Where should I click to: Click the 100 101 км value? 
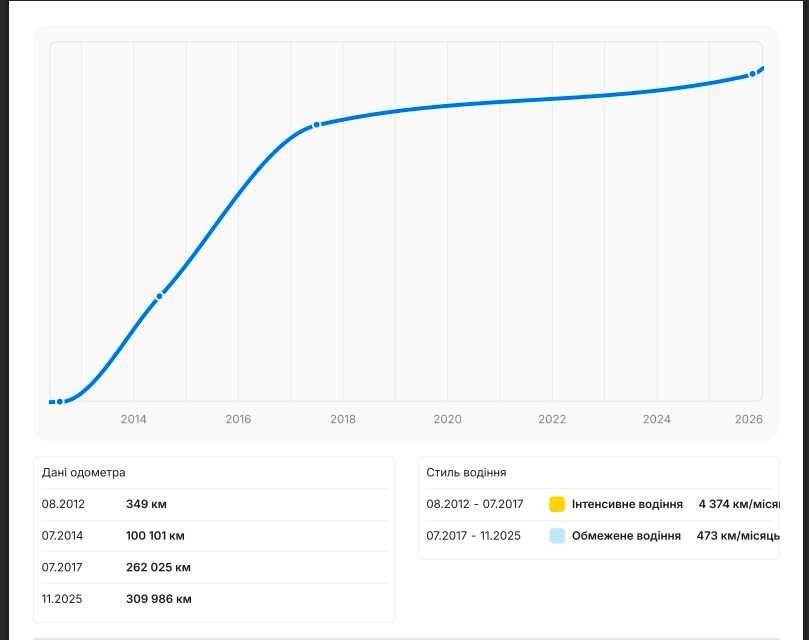coord(155,536)
